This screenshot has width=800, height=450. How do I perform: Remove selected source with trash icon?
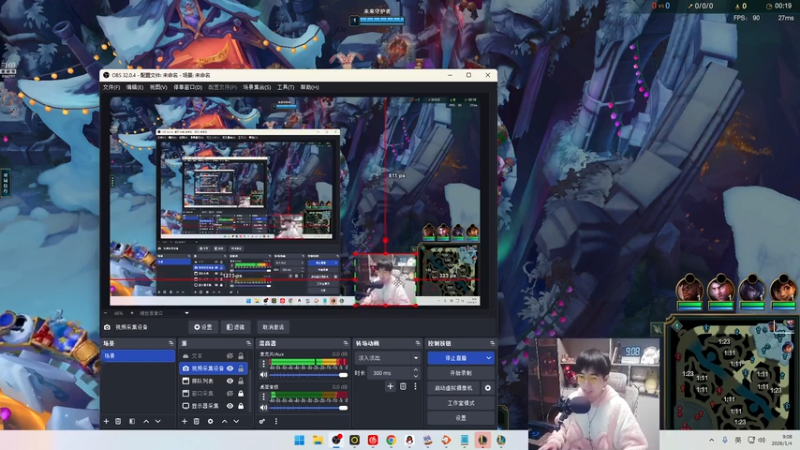[196, 421]
